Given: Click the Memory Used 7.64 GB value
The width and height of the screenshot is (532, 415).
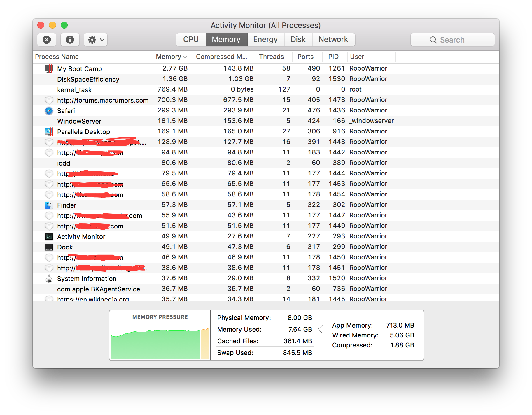Looking at the screenshot, I should (x=300, y=329).
